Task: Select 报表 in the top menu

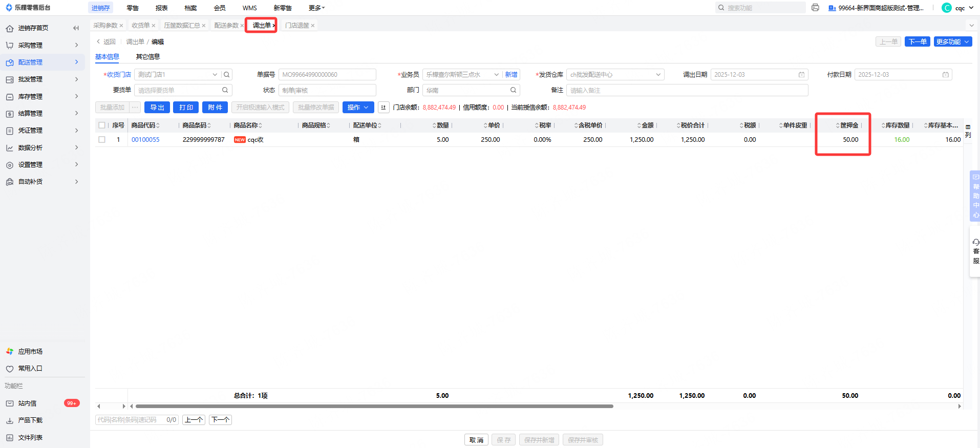Action: point(162,8)
